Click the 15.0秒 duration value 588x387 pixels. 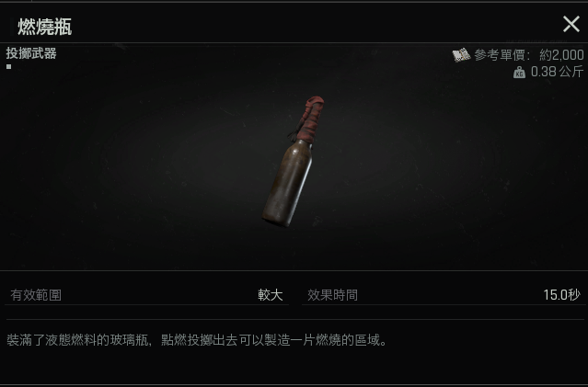click(x=561, y=295)
